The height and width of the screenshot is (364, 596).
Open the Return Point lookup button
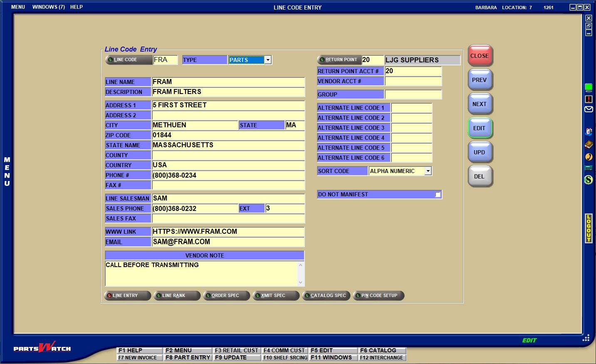point(338,60)
